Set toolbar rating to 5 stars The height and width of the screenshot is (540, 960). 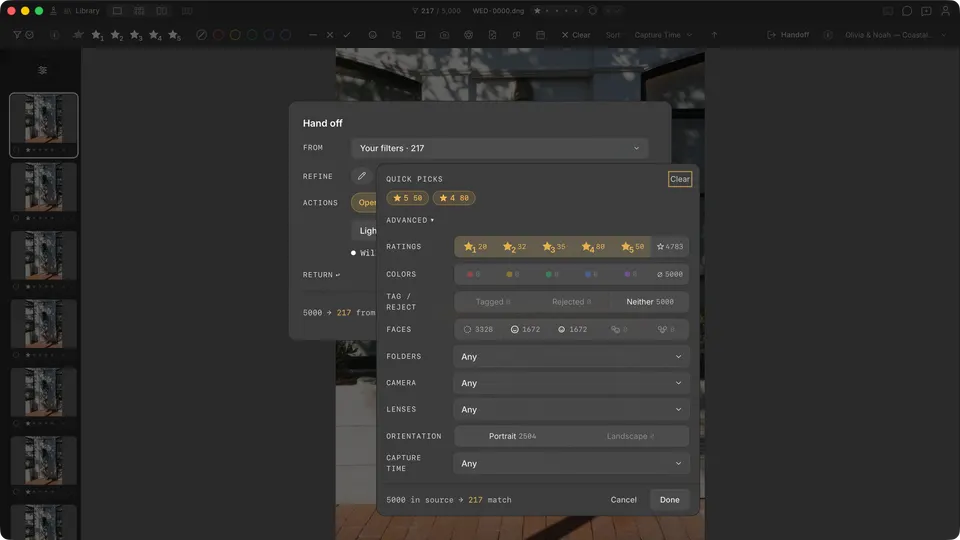[174, 36]
